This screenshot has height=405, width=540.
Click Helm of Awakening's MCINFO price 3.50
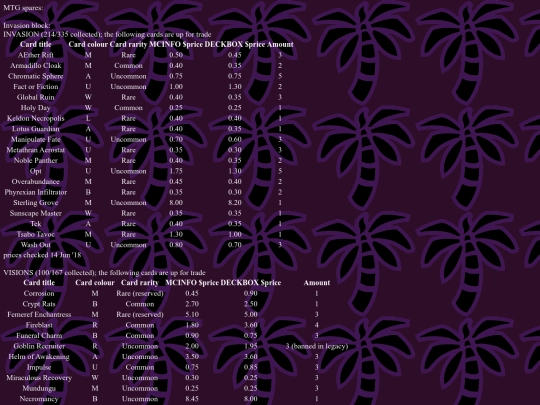[192, 357]
